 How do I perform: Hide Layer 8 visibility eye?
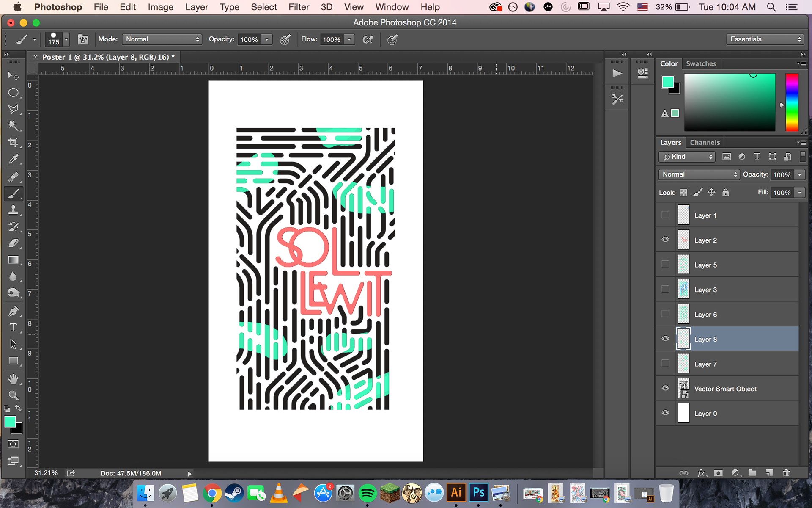click(x=665, y=339)
